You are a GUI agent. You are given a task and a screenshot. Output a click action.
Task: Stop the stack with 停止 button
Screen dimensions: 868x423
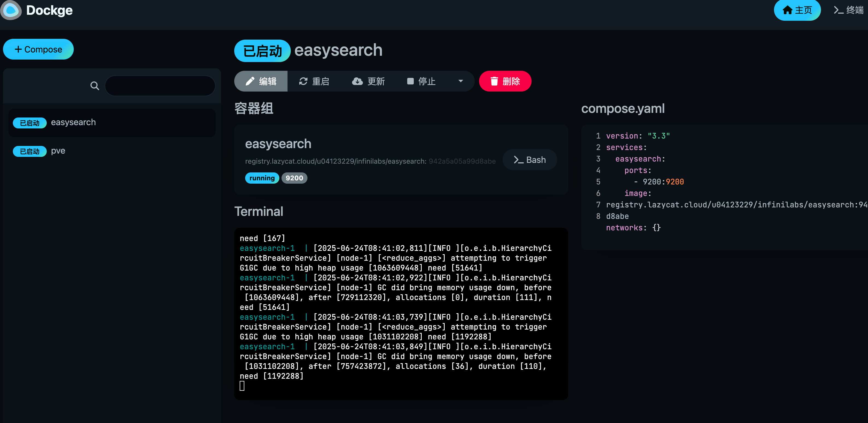tap(421, 81)
